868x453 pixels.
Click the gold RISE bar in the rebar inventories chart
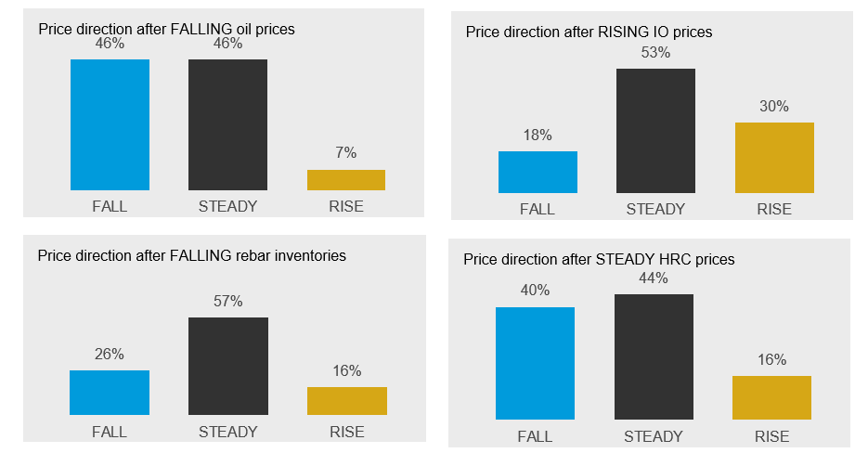click(347, 401)
